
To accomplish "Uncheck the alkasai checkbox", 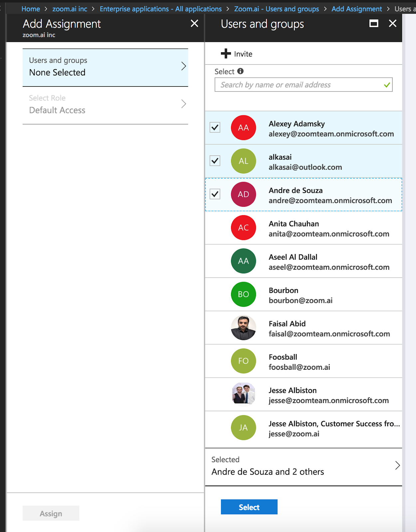I will click(x=215, y=161).
